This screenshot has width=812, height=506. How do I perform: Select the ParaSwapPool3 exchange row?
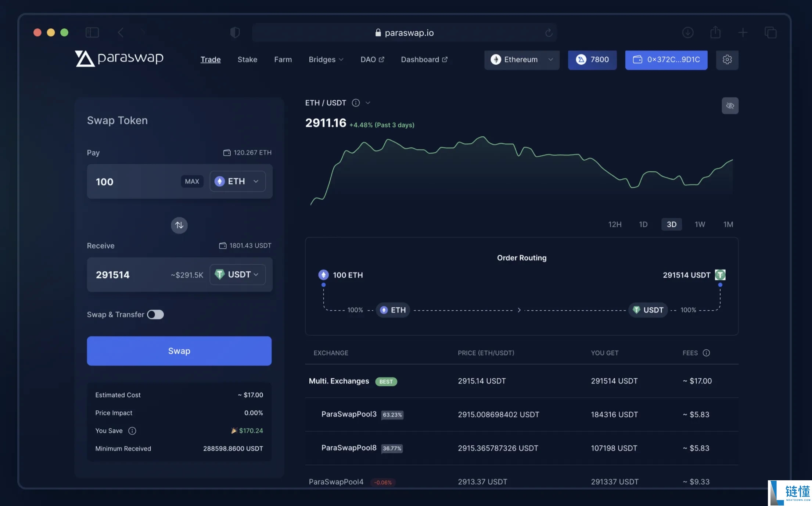tap(522, 414)
